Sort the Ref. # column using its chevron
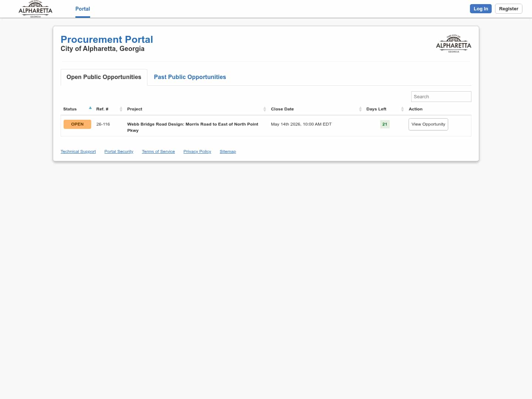The image size is (532, 399). click(121, 109)
